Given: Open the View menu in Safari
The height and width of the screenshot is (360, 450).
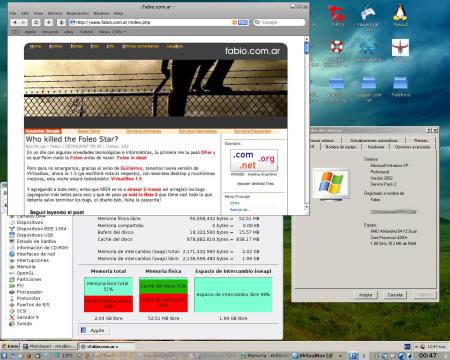Looking at the screenshot, I should (x=38, y=13).
